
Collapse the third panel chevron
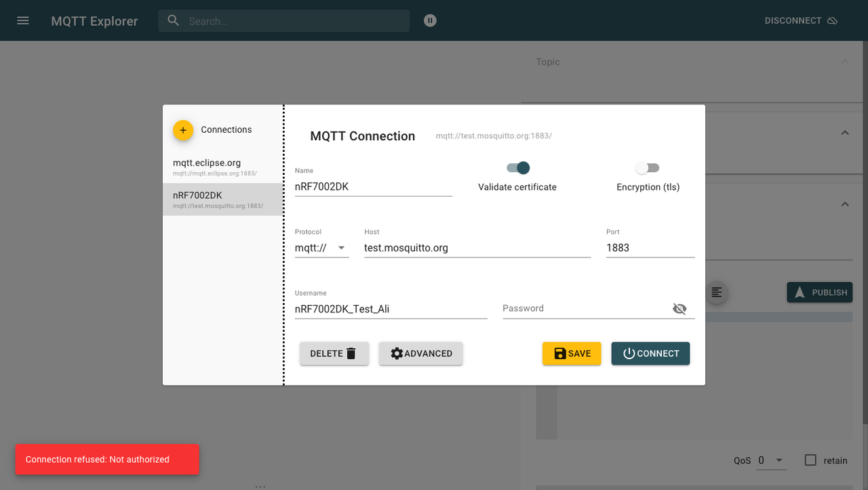[x=845, y=204]
